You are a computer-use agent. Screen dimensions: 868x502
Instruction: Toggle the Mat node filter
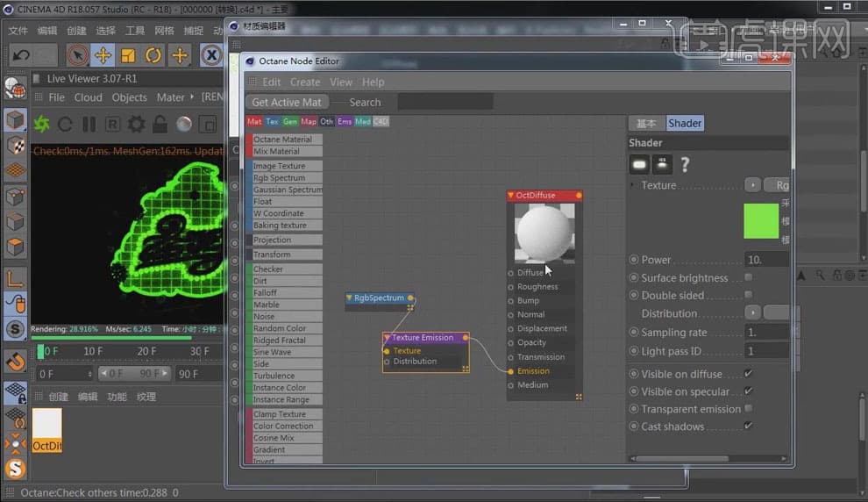click(x=254, y=121)
